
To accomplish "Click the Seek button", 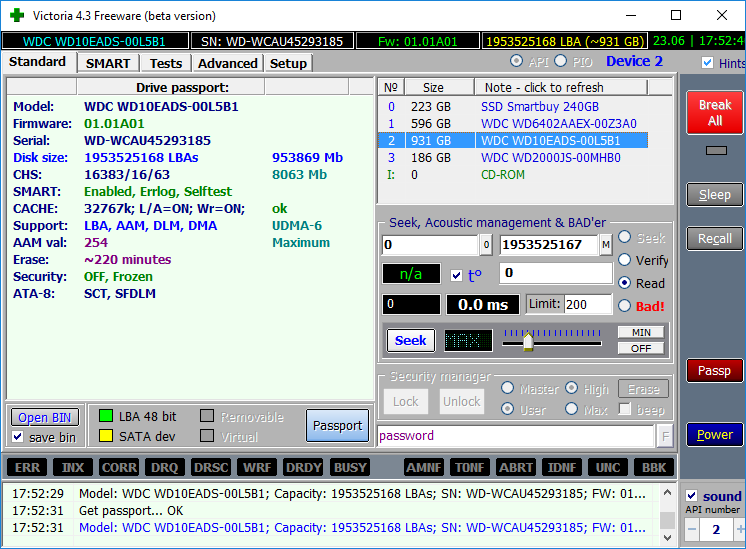I will coord(411,341).
